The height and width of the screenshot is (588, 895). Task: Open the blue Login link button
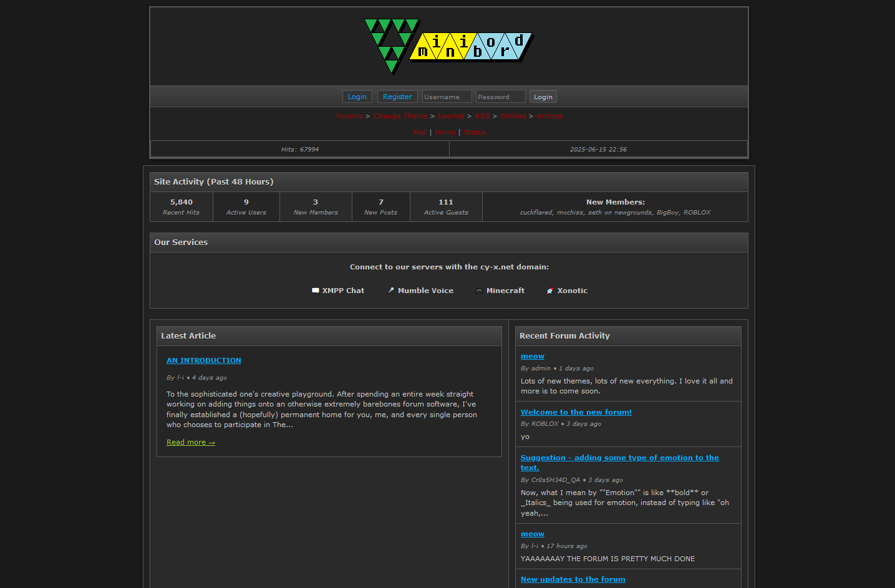coord(357,97)
